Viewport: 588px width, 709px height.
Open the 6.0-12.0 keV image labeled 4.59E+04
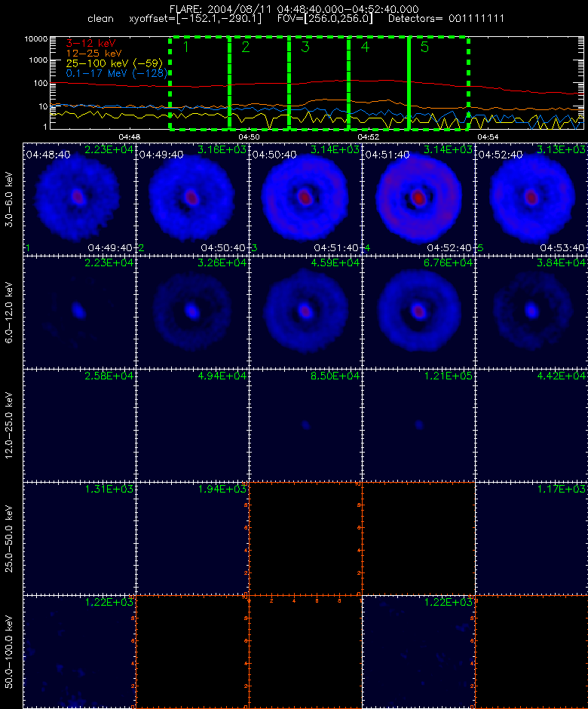pos(305,312)
